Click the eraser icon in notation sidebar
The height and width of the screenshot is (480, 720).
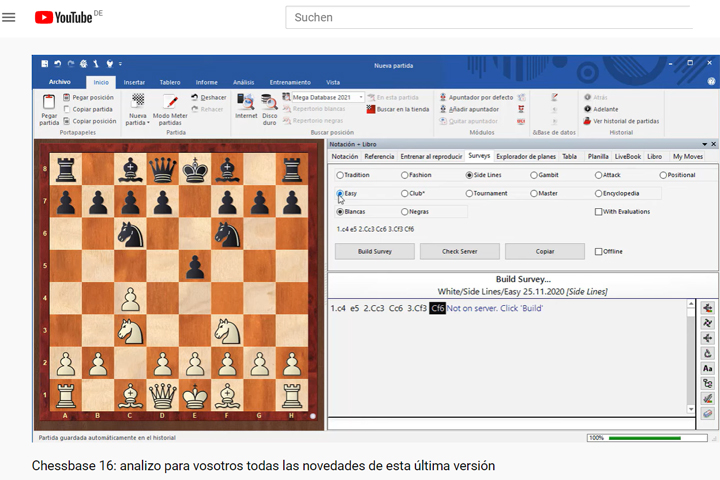pos(708,413)
